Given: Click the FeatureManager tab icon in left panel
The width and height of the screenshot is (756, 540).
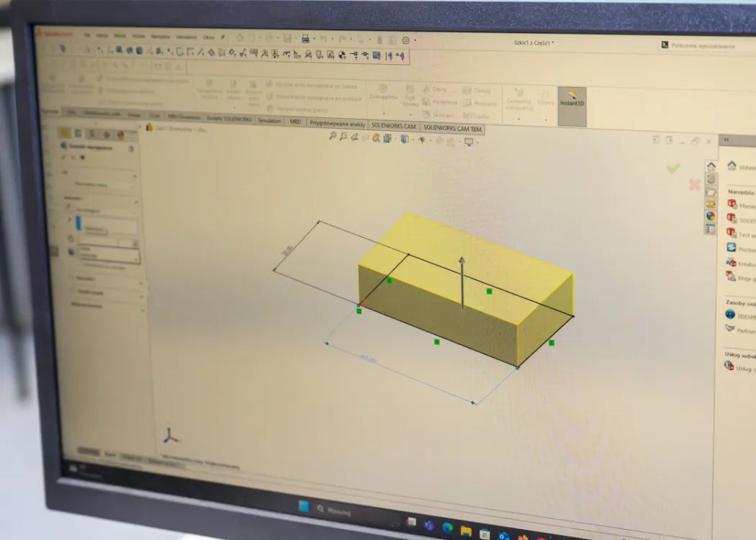Looking at the screenshot, I should [64, 133].
